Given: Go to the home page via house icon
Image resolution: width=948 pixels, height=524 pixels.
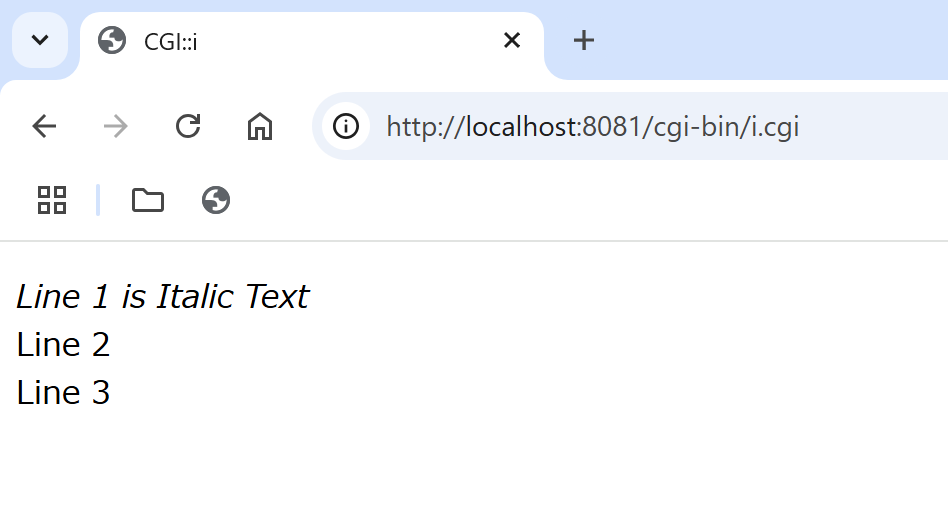Looking at the screenshot, I should (x=260, y=126).
